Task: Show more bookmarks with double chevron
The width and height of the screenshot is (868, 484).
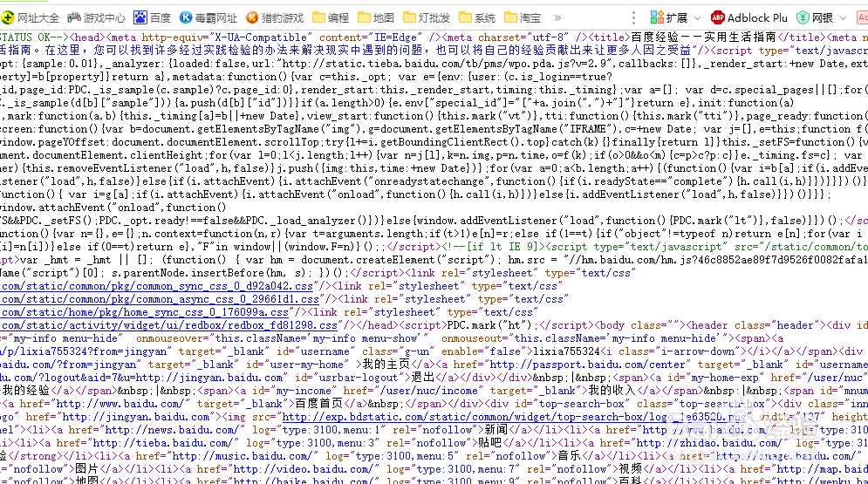Action: 557,17
